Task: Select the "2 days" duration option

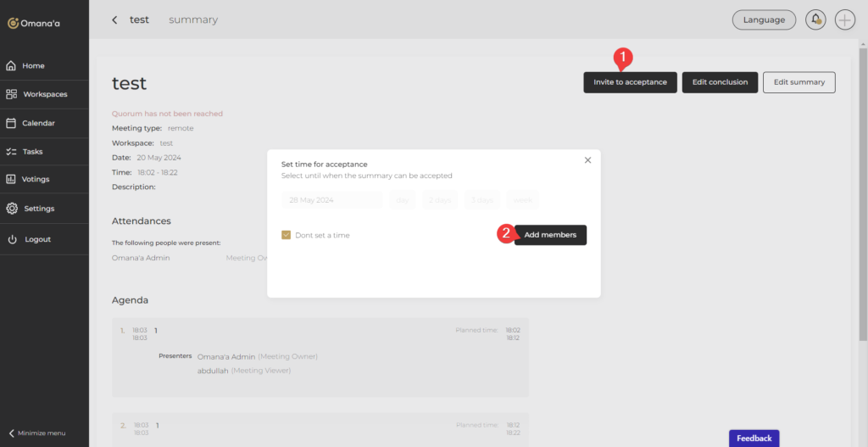Action: (439, 200)
